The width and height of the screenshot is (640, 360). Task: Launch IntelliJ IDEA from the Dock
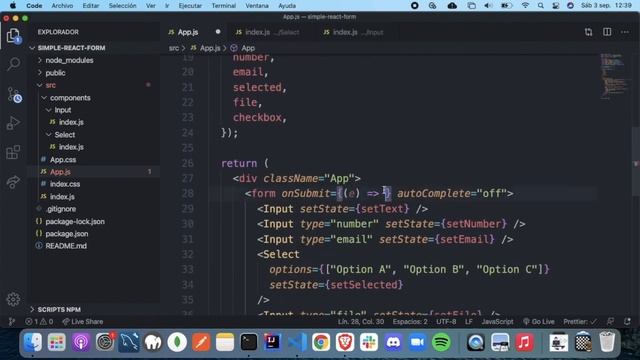point(273,342)
